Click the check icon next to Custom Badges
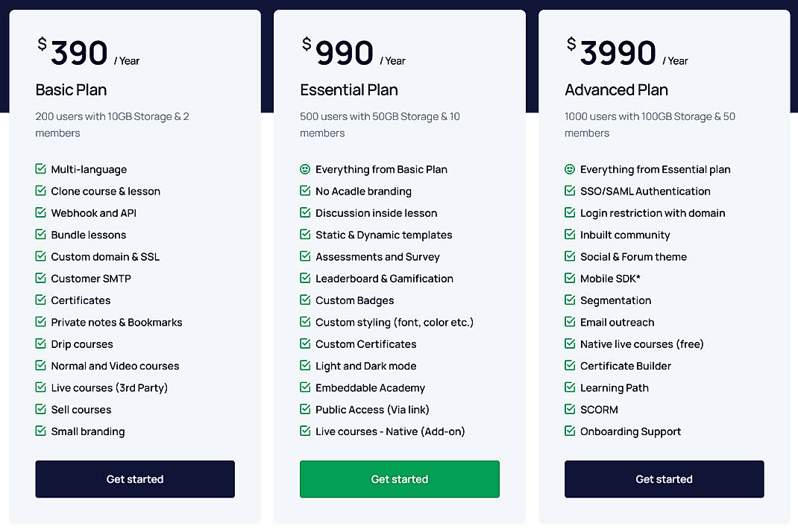The height and width of the screenshot is (532, 798). [x=305, y=300]
